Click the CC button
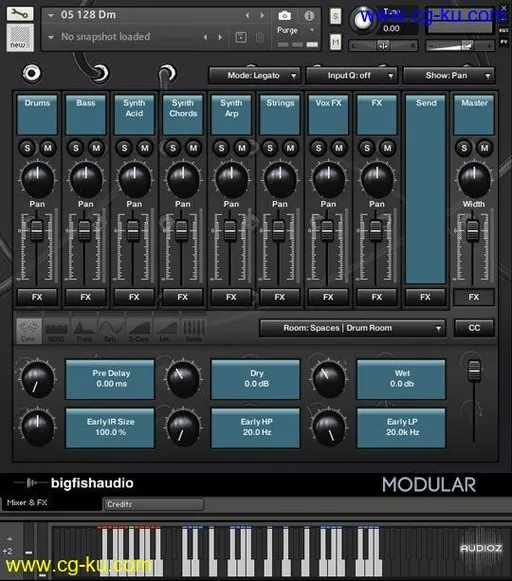Screen dimensions: 512x581 474,328
